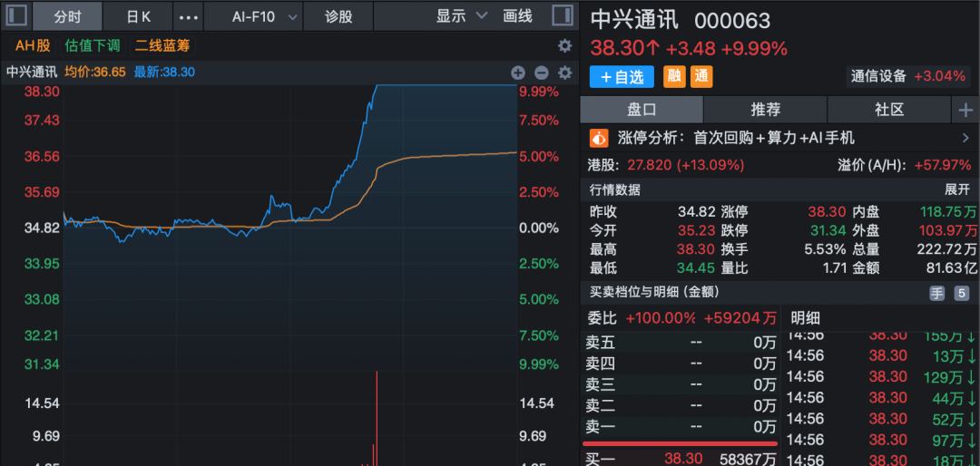Zoom out chart with minus icon
Image resolution: width=980 pixels, height=466 pixels.
541,73
